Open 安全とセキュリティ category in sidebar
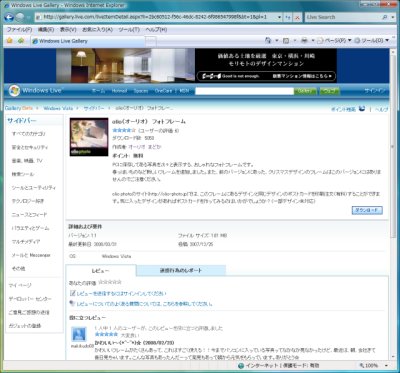The height and width of the screenshot is (373, 400). (x=30, y=147)
